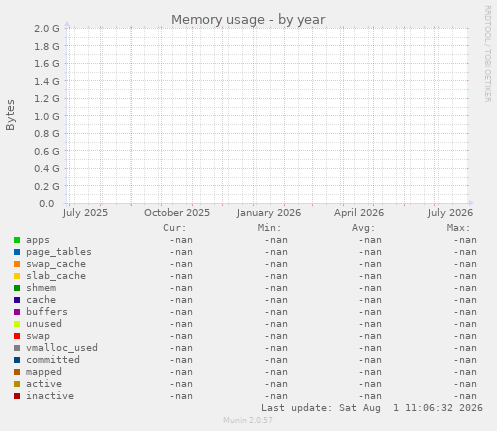Click the yellow slab_cache legend swatch
Viewport: 497px width, 431px height.
[x=17, y=276]
